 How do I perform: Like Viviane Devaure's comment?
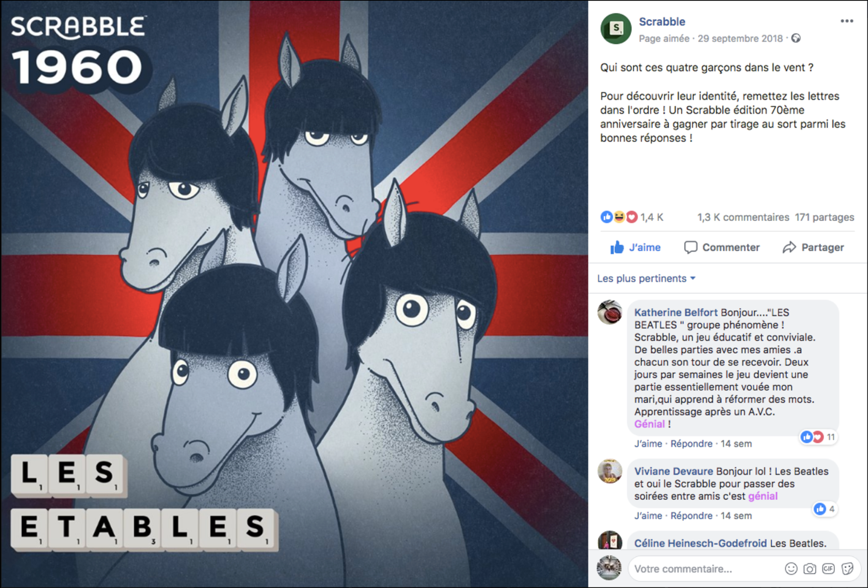(x=648, y=516)
